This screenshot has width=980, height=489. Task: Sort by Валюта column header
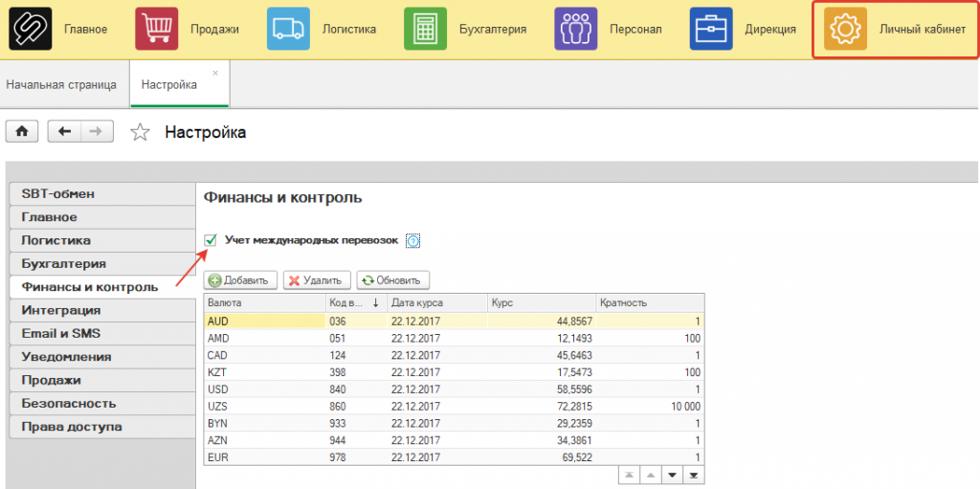pyautogui.click(x=265, y=302)
